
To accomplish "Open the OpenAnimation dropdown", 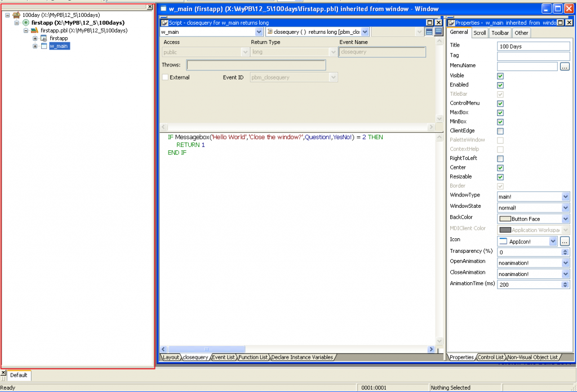I will click(x=566, y=263).
